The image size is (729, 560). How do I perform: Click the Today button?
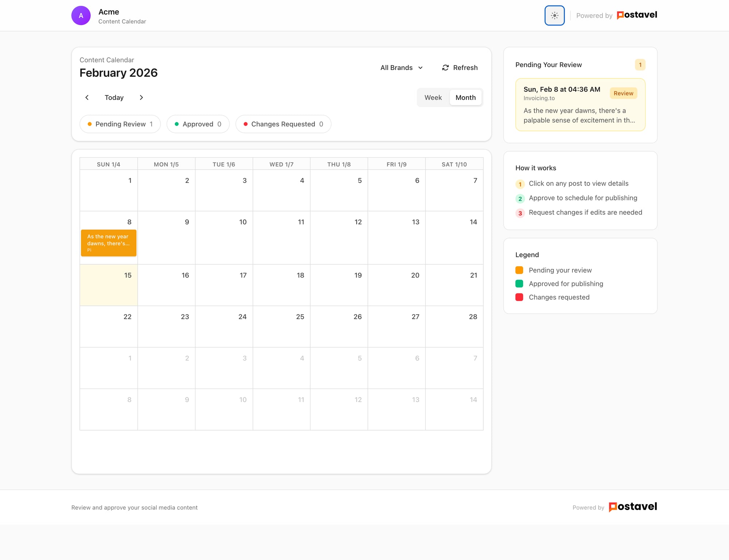114,97
